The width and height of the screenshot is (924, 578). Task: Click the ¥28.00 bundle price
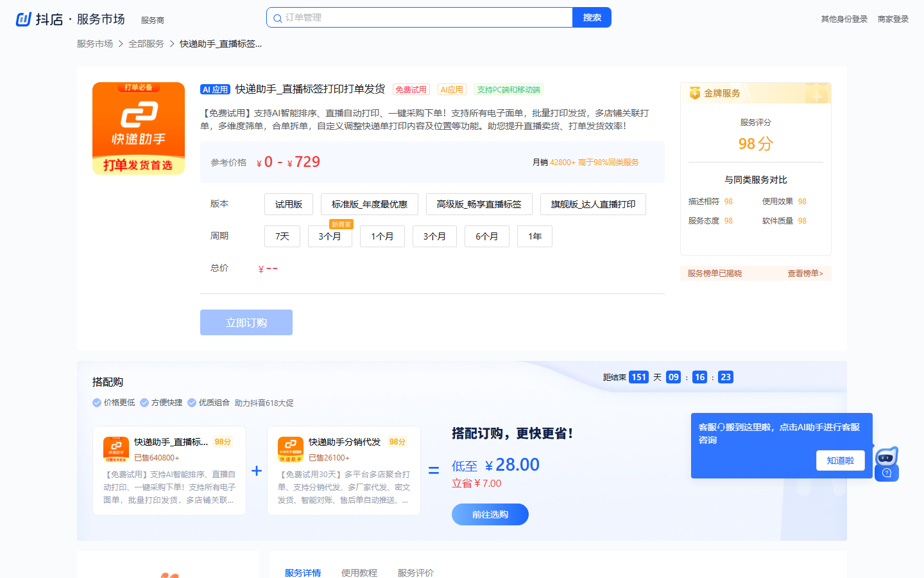(512, 465)
